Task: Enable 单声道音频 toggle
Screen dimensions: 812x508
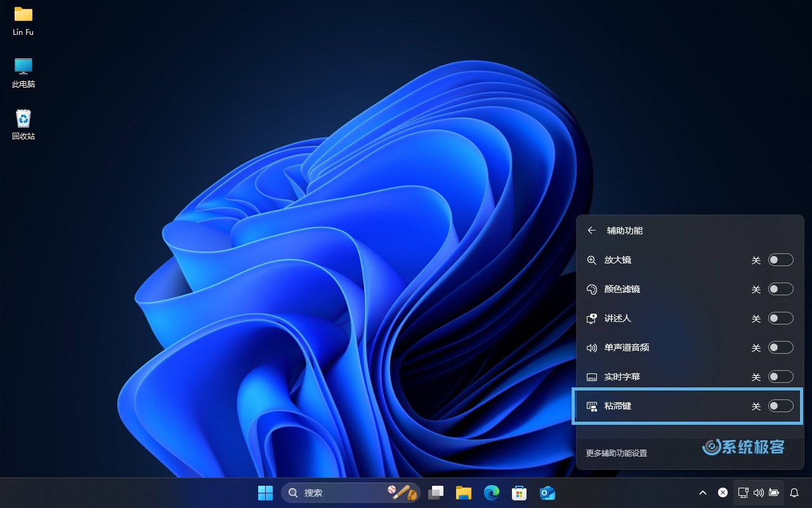Action: coord(781,347)
